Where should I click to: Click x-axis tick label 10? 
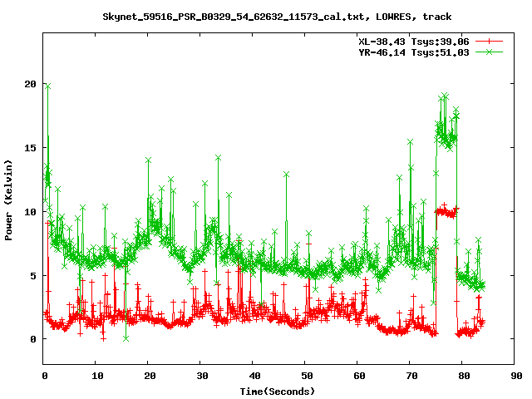click(x=97, y=376)
